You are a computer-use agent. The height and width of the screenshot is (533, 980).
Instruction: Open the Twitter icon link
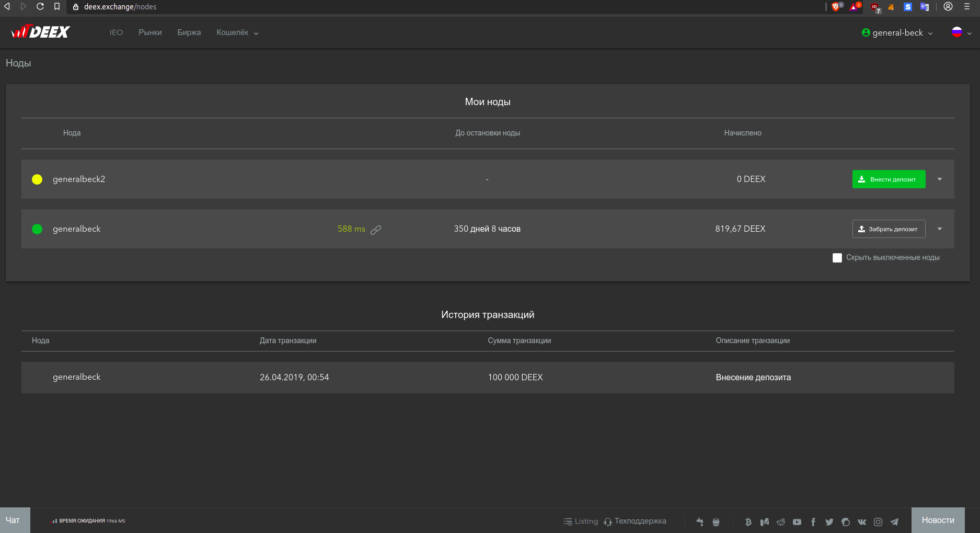point(829,521)
